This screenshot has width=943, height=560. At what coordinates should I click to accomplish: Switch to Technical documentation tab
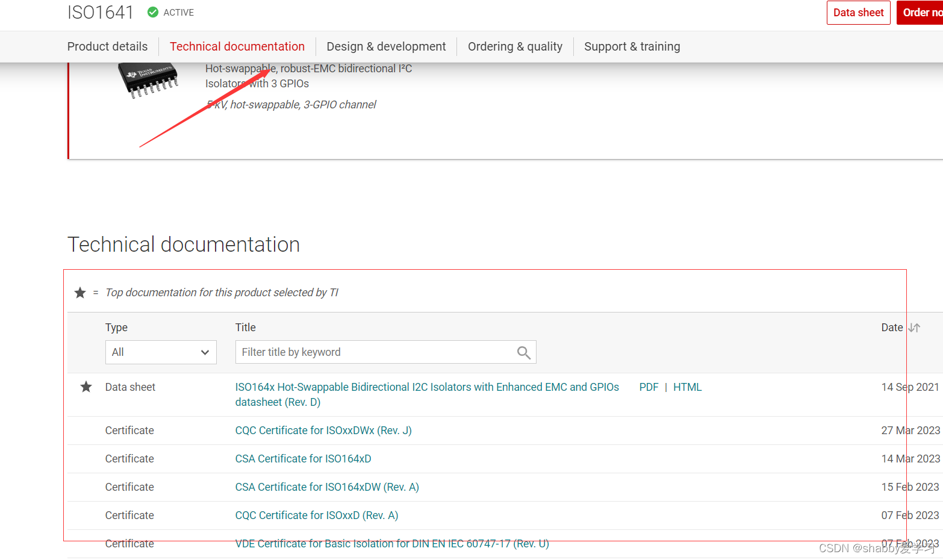[x=237, y=46]
